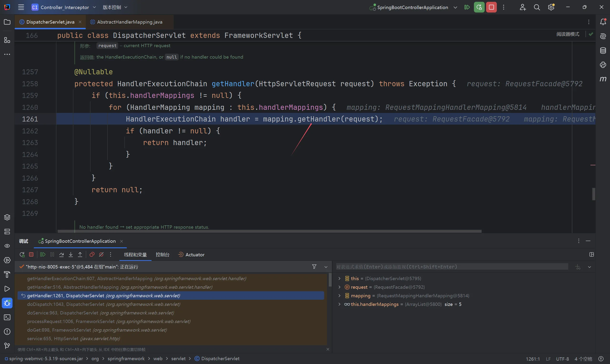Open thread selector dropdown arrow
The image size is (610, 364).
(326, 267)
